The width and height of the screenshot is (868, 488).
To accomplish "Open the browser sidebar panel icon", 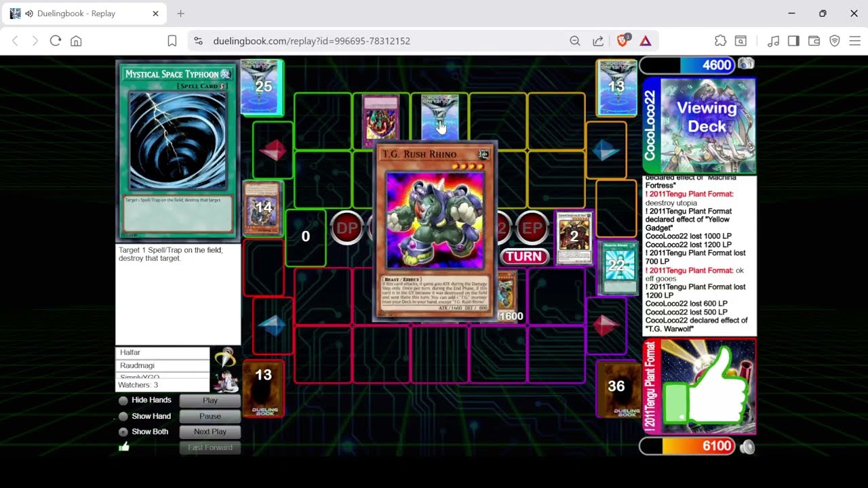I will tap(793, 41).
